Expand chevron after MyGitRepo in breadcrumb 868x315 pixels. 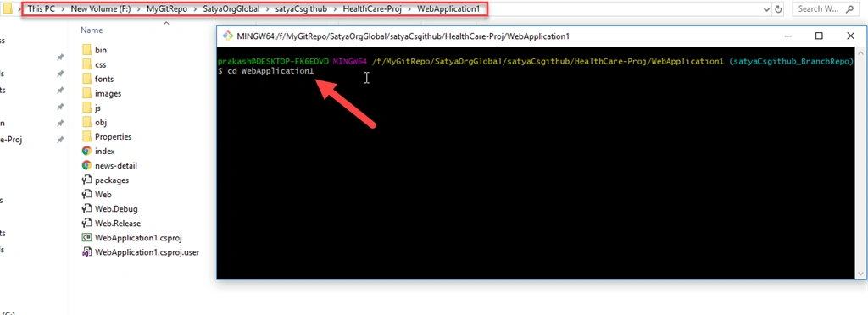(x=195, y=9)
